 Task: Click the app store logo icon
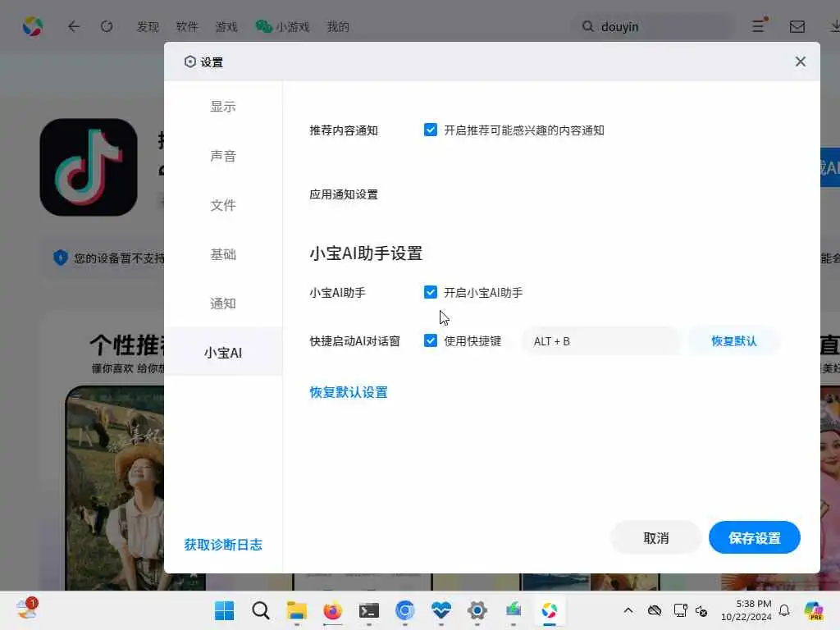pos(33,26)
